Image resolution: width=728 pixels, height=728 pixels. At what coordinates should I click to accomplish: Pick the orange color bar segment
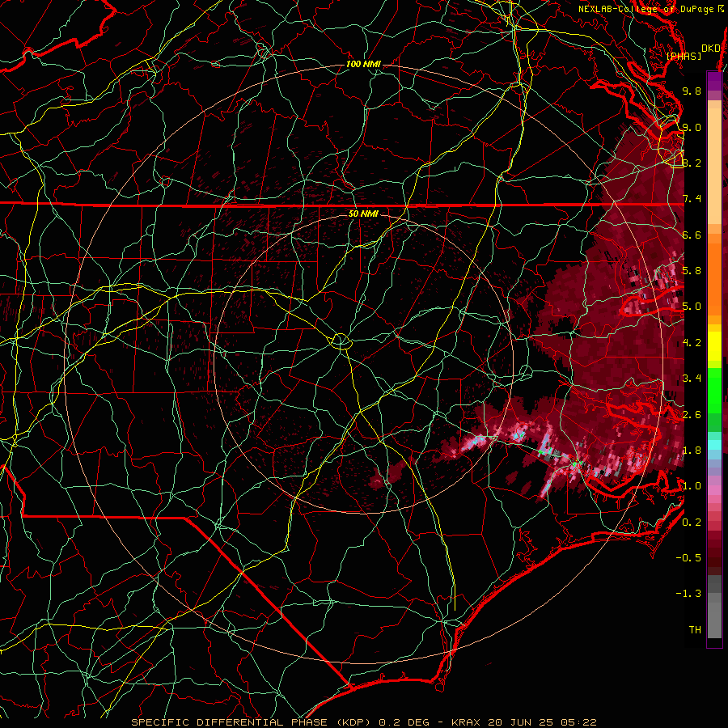714,280
